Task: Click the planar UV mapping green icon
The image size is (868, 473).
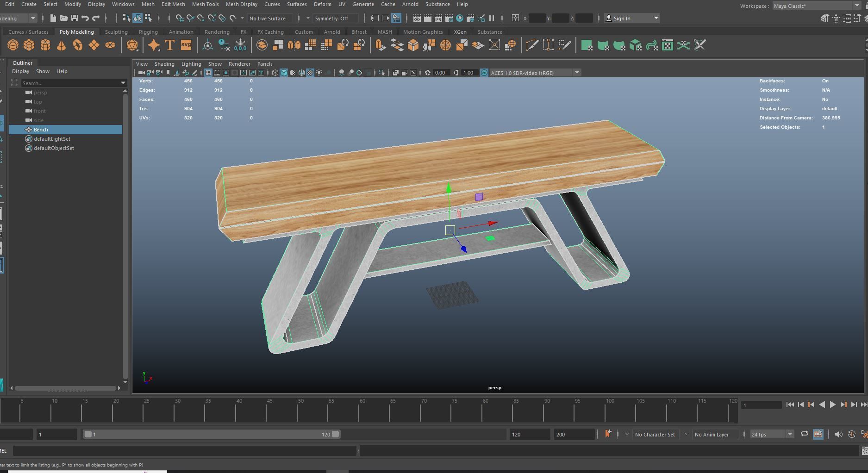Action: (587, 45)
